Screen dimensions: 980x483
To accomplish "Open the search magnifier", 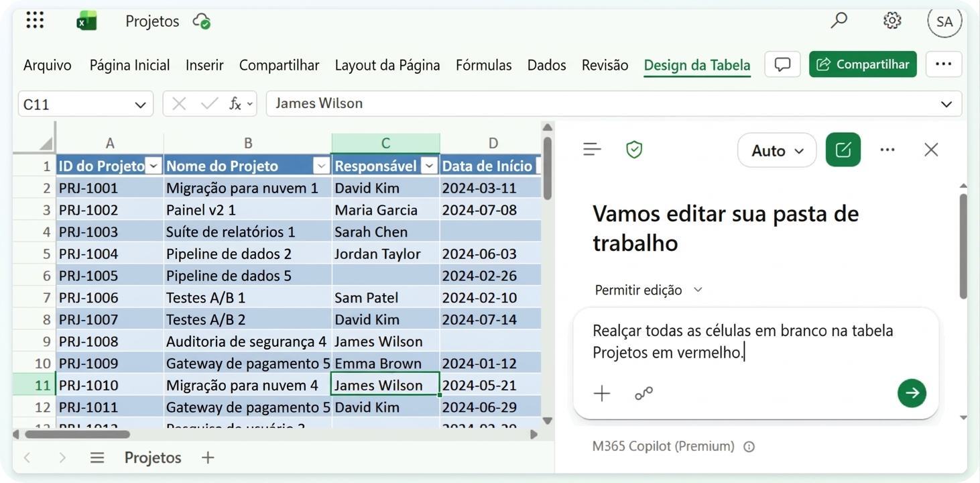I will [x=839, y=21].
